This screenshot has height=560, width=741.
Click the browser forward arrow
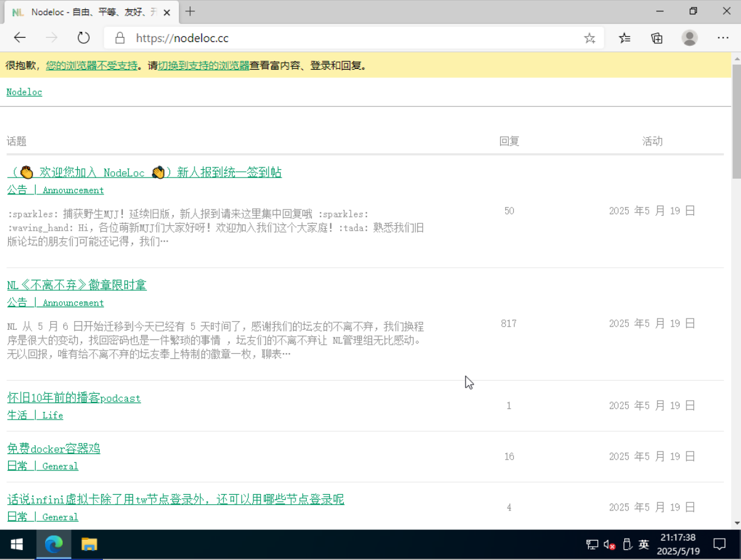(51, 38)
